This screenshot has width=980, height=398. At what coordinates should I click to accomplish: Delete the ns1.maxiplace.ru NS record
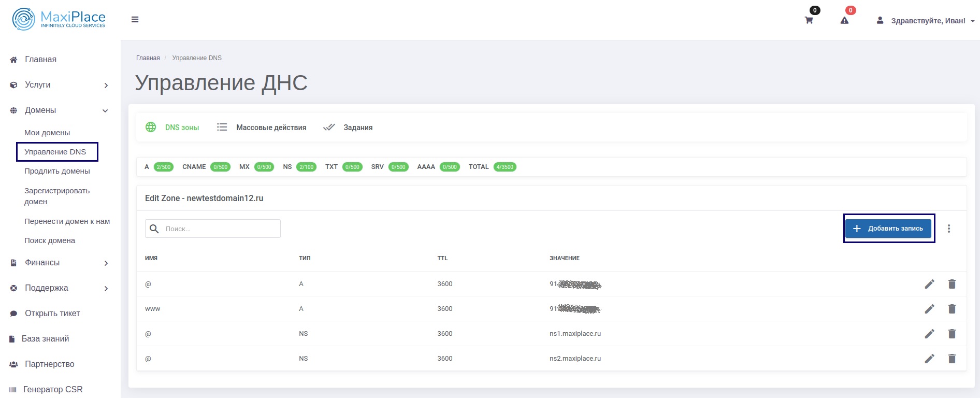tap(952, 334)
